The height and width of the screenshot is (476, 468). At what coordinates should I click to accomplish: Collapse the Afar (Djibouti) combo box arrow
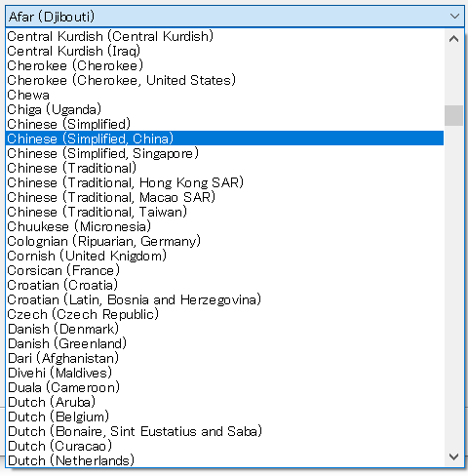click(x=454, y=17)
